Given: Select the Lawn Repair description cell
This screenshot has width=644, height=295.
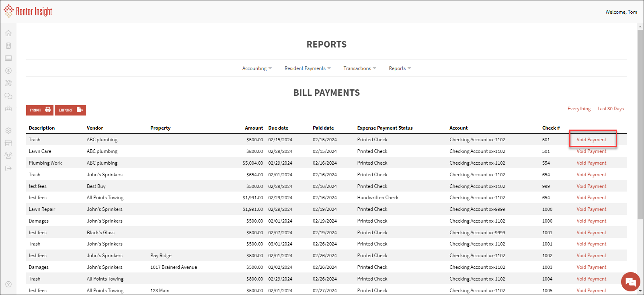Looking at the screenshot, I should click(x=42, y=209).
